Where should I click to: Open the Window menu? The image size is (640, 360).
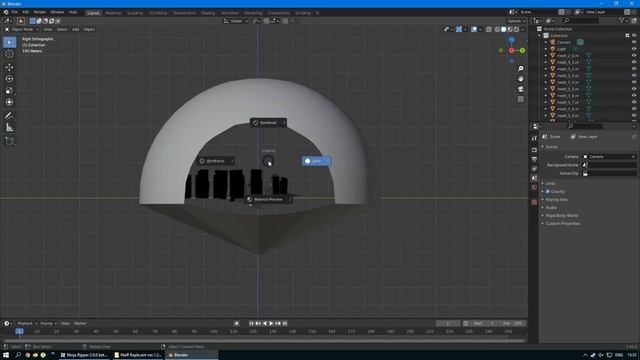coord(57,13)
